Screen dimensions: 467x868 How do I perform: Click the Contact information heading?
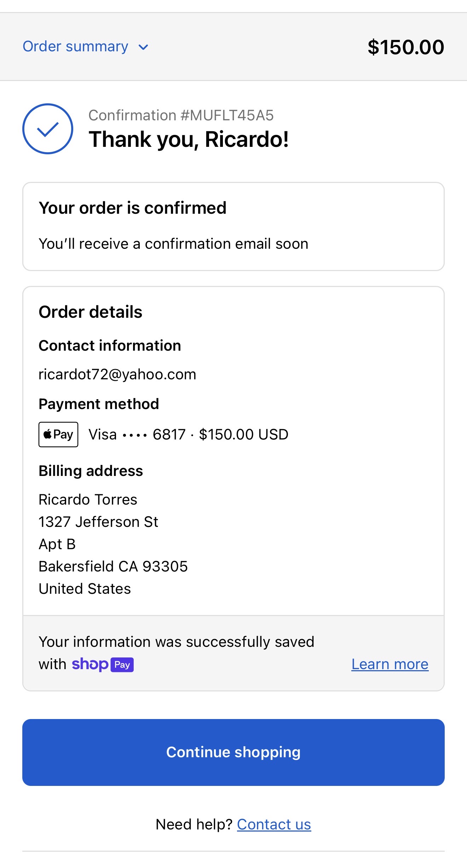110,346
